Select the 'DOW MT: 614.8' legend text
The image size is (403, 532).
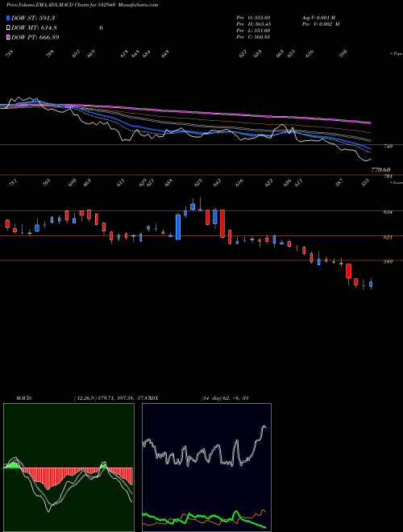click(x=34, y=28)
